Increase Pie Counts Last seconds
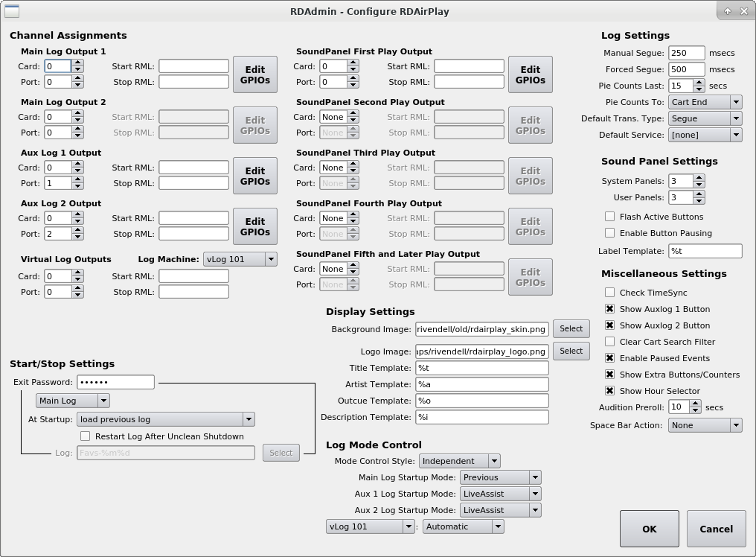This screenshot has height=557, width=756. pos(699,82)
